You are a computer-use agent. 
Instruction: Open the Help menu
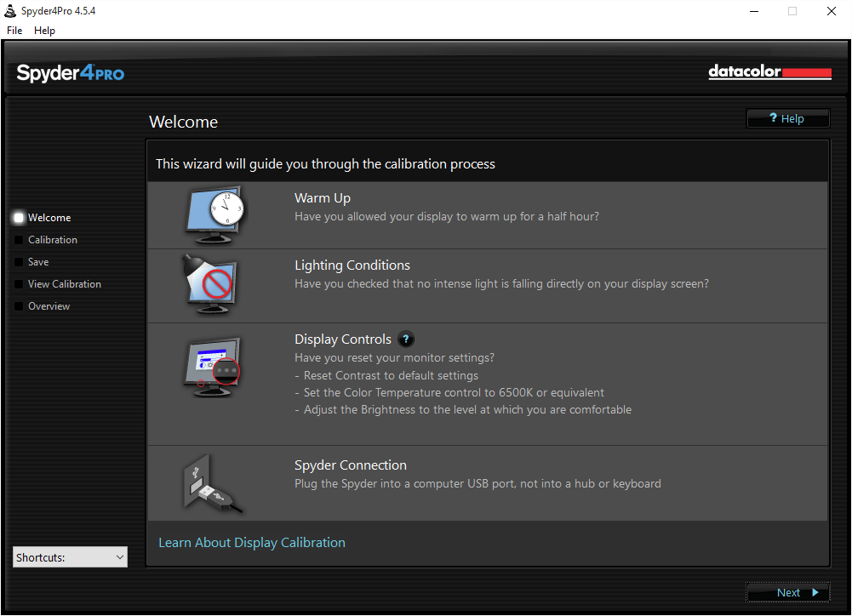point(44,31)
